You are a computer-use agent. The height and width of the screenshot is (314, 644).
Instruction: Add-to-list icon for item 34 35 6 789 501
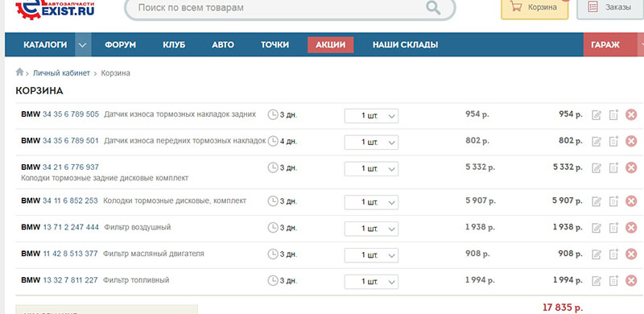point(613,141)
